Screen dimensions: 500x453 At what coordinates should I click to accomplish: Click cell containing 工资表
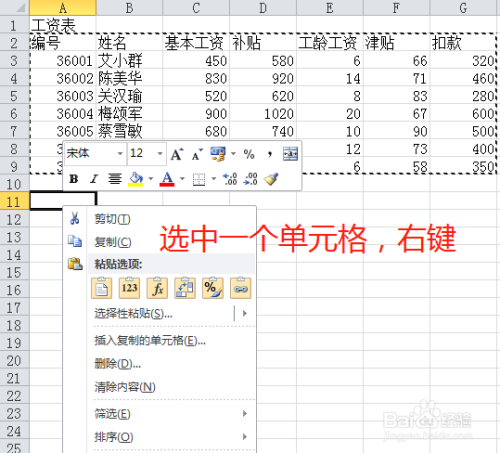[x=63, y=25]
